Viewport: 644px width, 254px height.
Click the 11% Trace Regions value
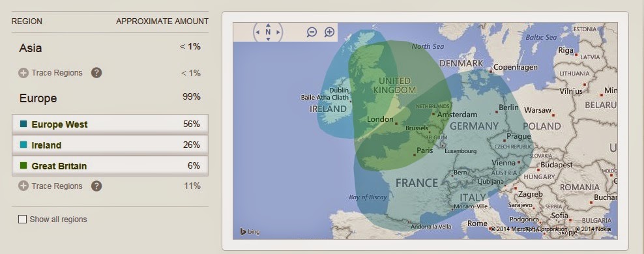192,186
